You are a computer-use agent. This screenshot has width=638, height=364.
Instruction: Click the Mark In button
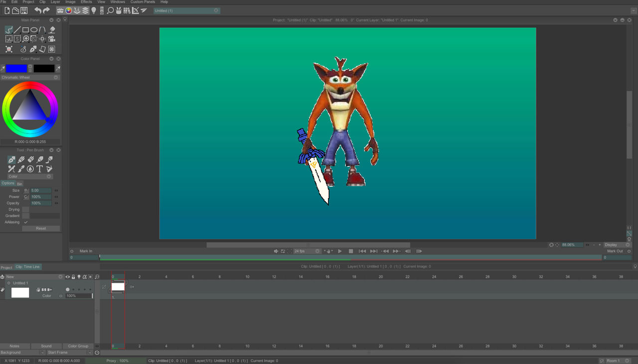(86, 251)
